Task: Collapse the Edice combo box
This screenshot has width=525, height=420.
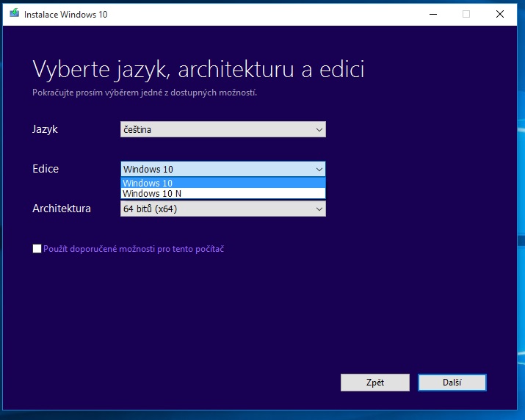Action: tap(223, 169)
